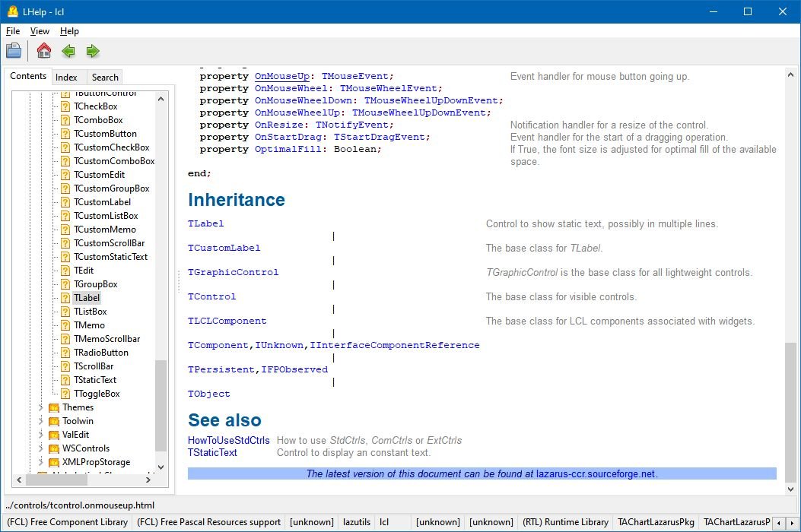801x532 pixels.
Task: Follow the TMouseWheelUpDownEvent link on OnMouseWheelDown line
Action: 431,100
